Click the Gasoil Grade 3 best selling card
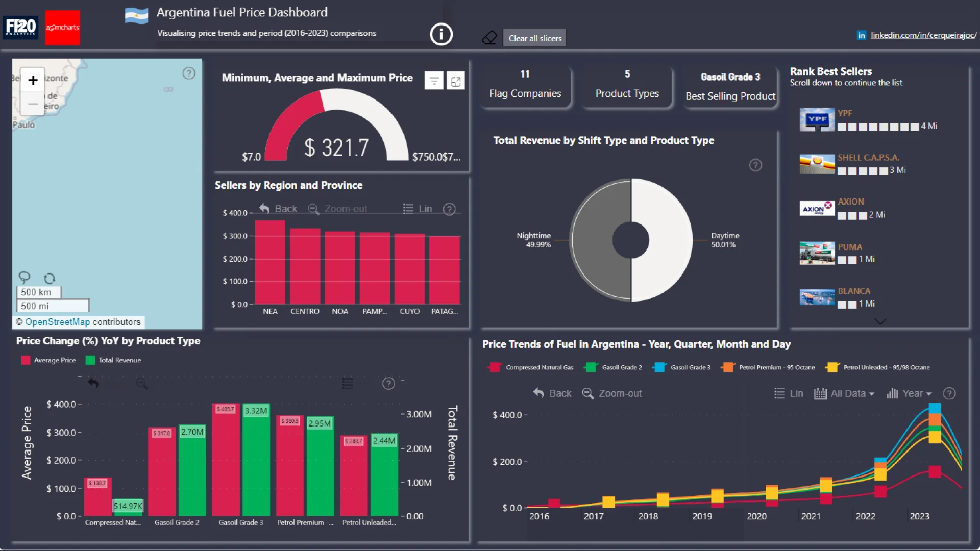The height and width of the screenshot is (551, 980). click(x=730, y=86)
